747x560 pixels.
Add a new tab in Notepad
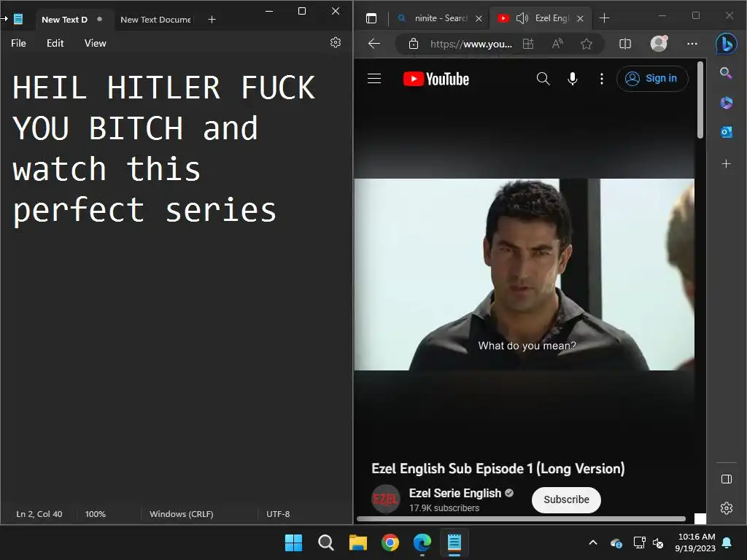pos(212,20)
